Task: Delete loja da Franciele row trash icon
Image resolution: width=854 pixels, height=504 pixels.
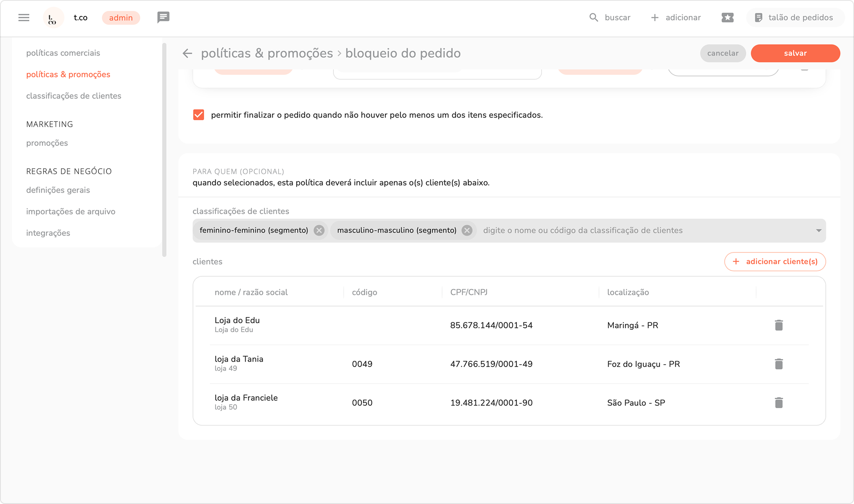Action: pos(778,403)
